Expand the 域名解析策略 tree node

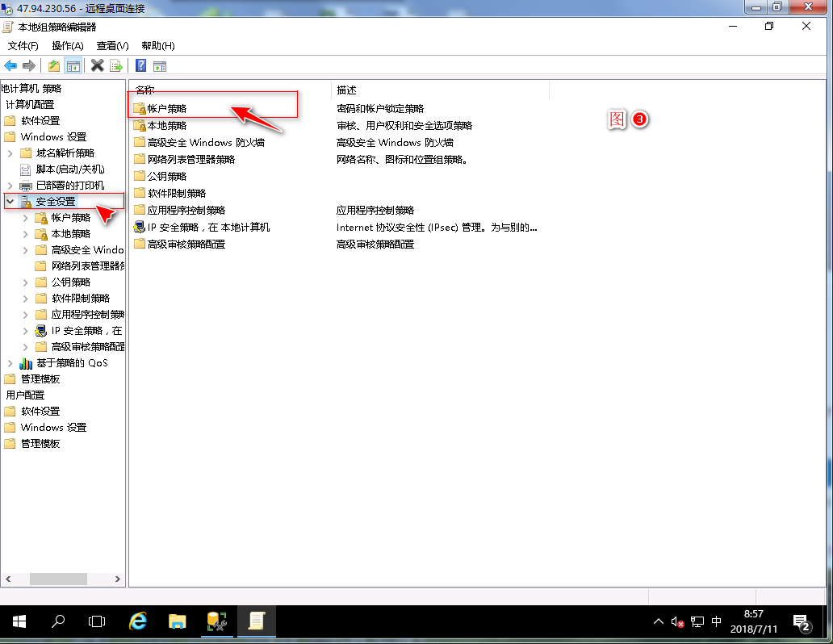click(x=10, y=153)
